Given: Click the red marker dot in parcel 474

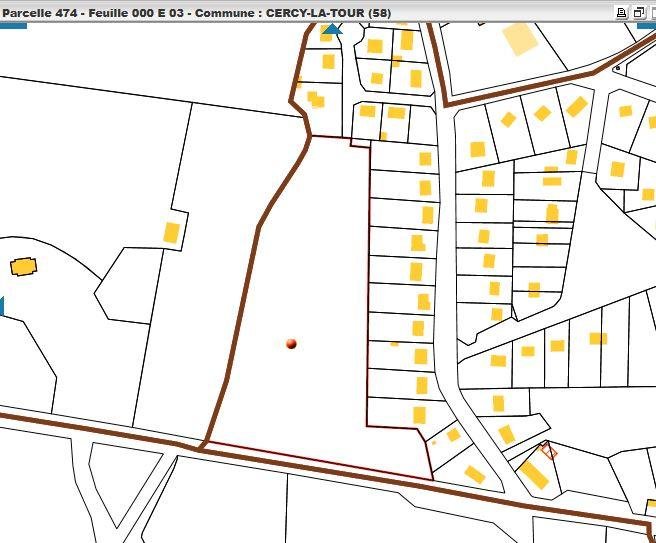Looking at the screenshot, I should point(291,343).
